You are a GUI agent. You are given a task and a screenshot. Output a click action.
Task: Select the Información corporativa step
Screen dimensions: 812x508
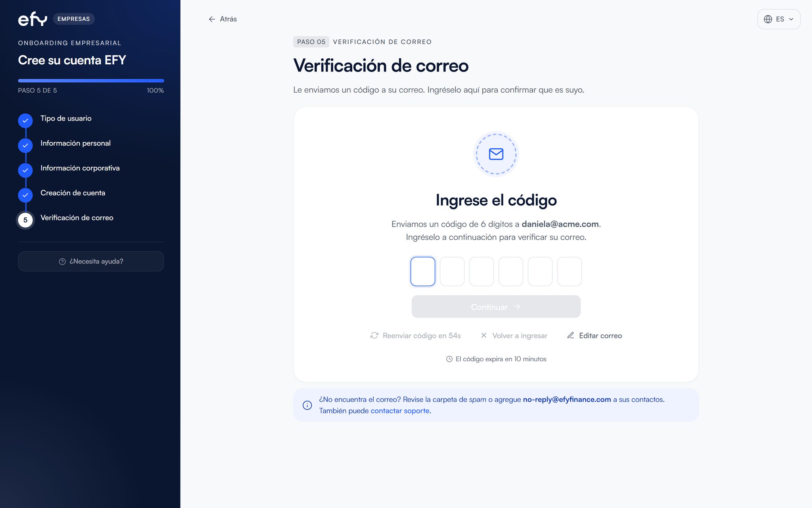[x=80, y=168]
